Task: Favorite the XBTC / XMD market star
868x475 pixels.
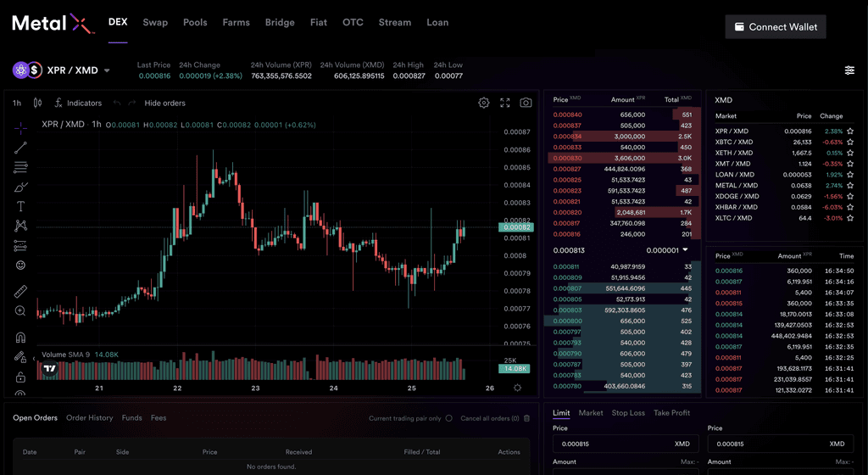Action: click(850, 142)
